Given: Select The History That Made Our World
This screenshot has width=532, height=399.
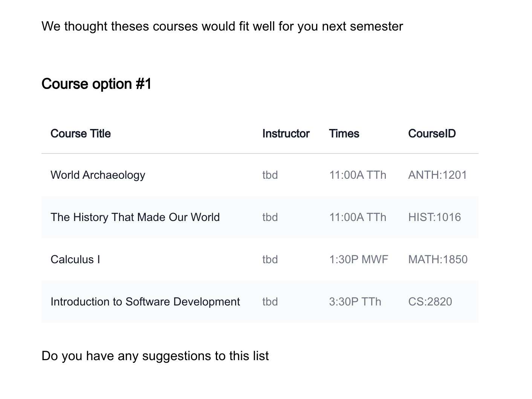Looking at the screenshot, I should click(x=135, y=217).
